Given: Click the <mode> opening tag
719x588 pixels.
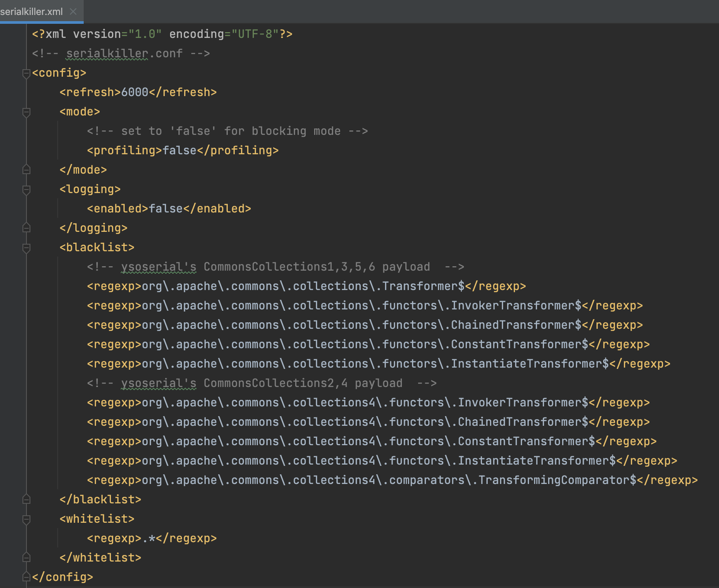Looking at the screenshot, I should [80, 112].
